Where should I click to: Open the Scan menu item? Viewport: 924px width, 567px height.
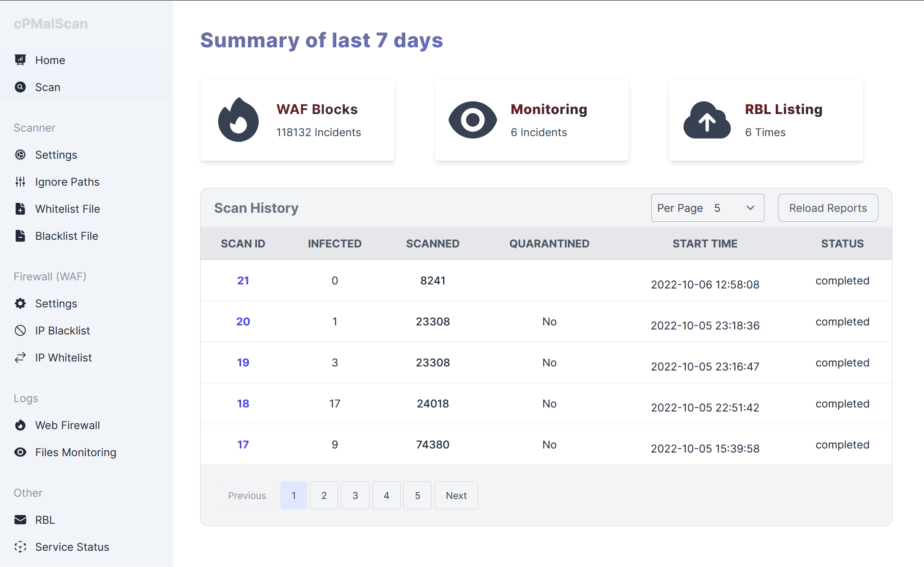click(87, 87)
